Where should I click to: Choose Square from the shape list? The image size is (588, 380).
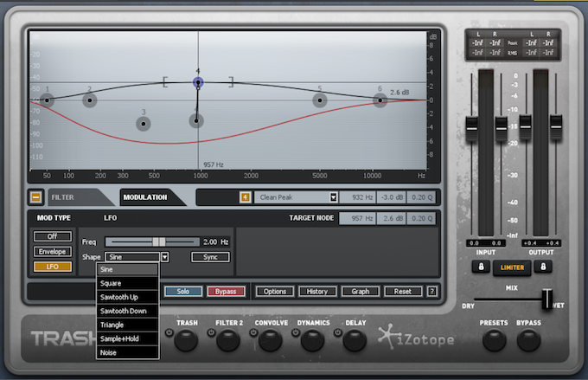(x=127, y=284)
